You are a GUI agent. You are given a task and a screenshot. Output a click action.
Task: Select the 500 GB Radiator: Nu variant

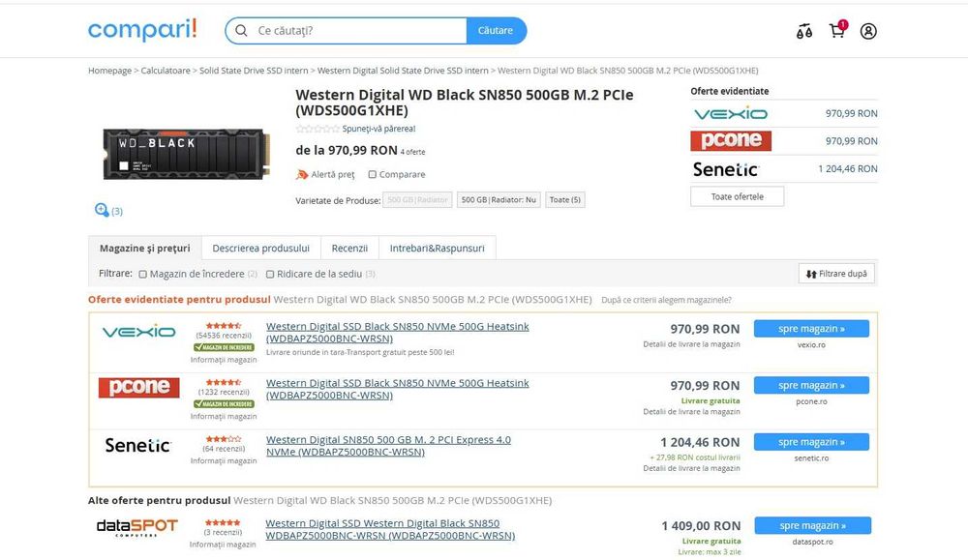[499, 200]
